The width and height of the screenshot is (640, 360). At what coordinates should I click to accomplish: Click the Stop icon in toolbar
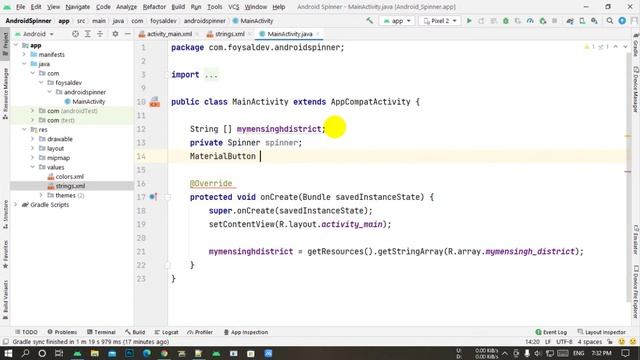click(x=554, y=20)
